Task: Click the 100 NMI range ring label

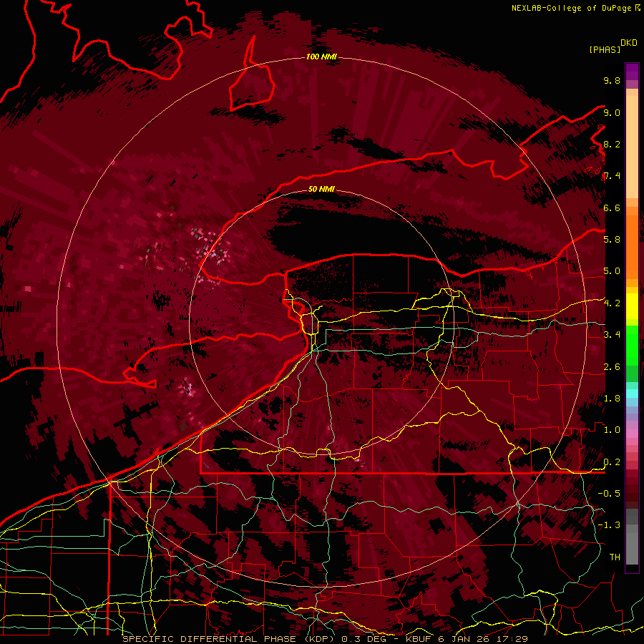Action: click(x=321, y=57)
